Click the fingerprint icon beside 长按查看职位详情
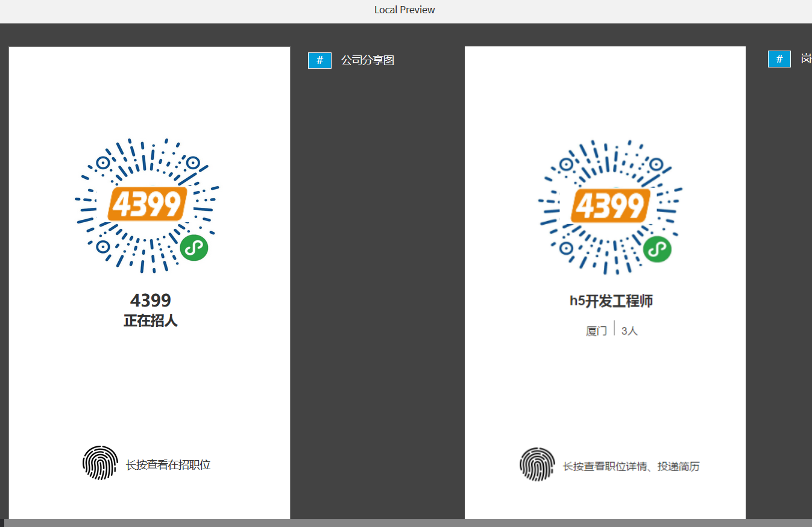 [x=537, y=464]
